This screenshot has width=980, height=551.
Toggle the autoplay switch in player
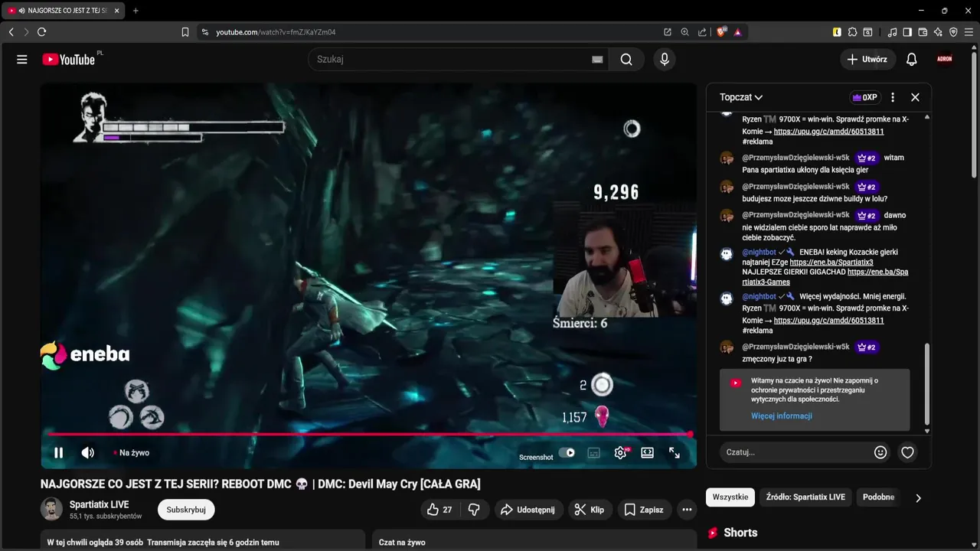pyautogui.click(x=567, y=452)
